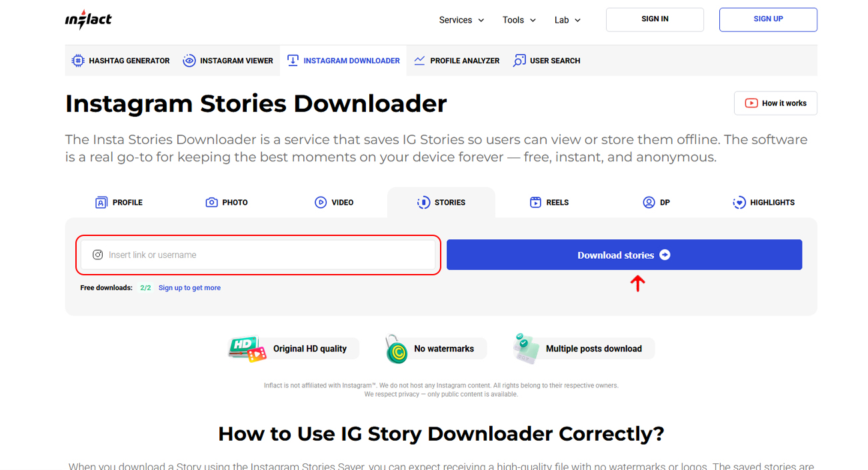The width and height of the screenshot is (868, 470).
Task: Click the Instagram icon in input field
Action: (98, 255)
